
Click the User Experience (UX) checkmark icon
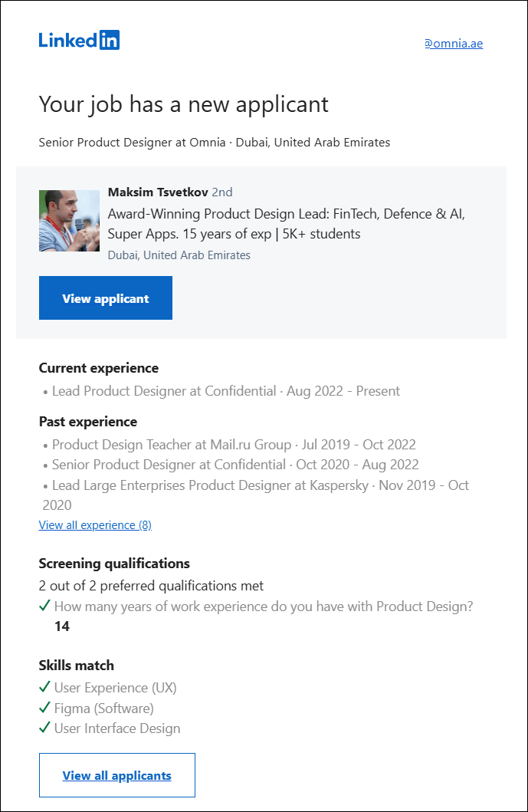[44, 688]
